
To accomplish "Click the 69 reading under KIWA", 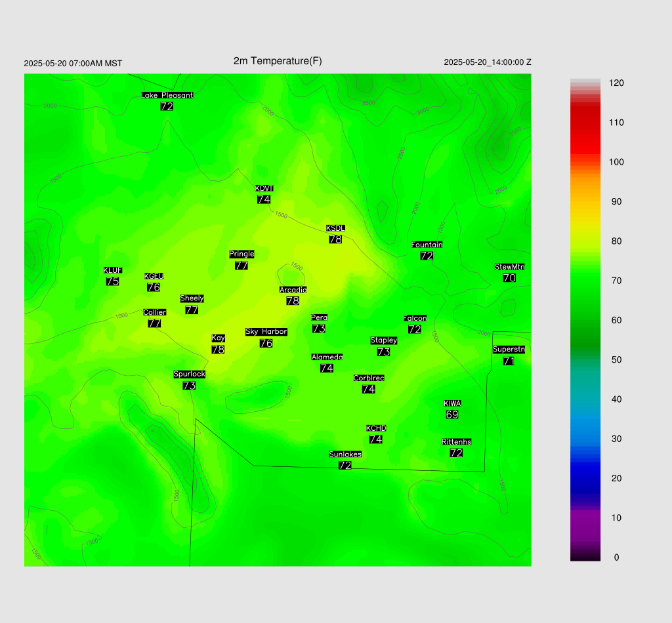I will [x=452, y=414].
